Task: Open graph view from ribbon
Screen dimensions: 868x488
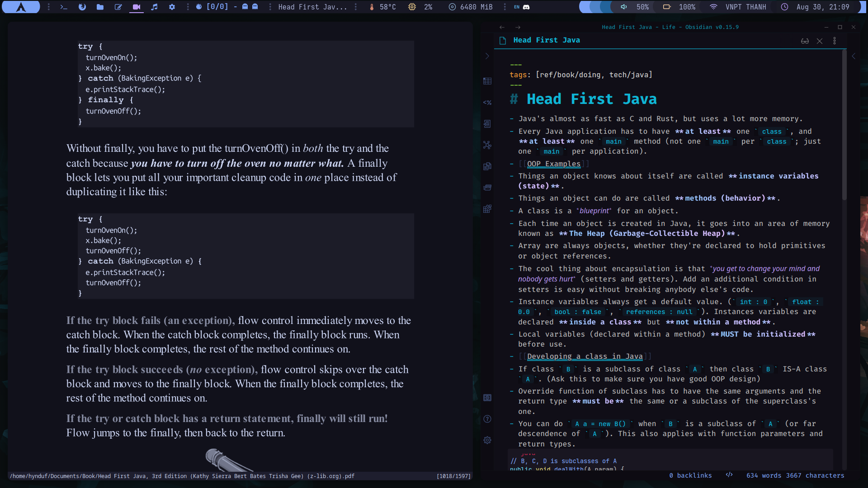Action: pyautogui.click(x=487, y=145)
